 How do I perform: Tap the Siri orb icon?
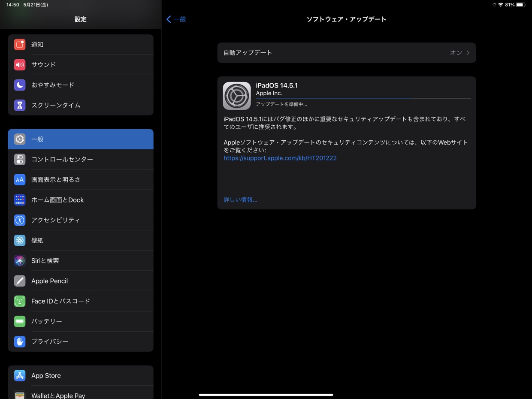pos(20,260)
